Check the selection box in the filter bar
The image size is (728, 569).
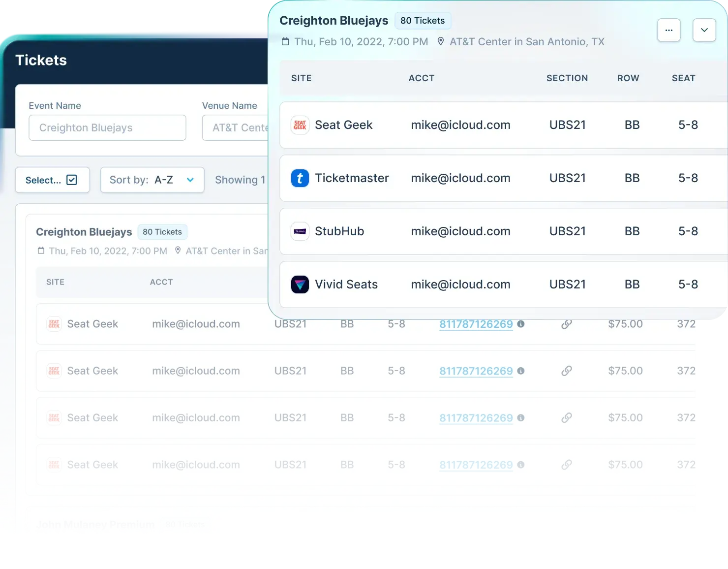(72, 180)
